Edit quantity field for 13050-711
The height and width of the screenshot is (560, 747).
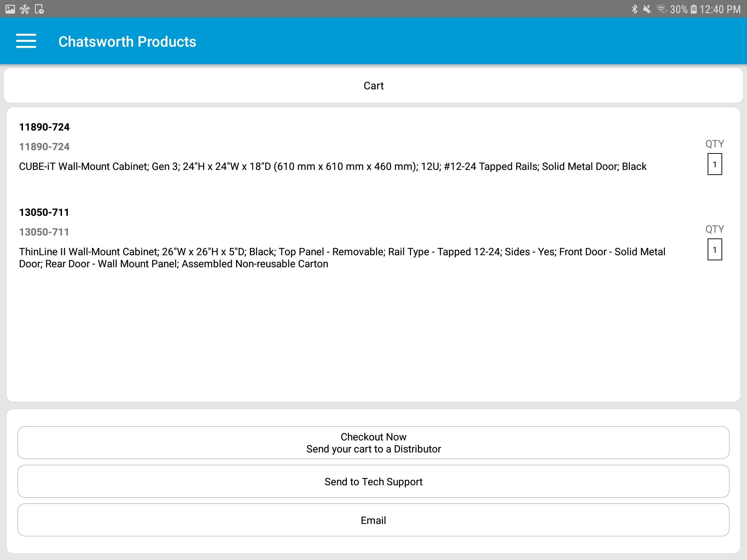pyautogui.click(x=715, y=250)
